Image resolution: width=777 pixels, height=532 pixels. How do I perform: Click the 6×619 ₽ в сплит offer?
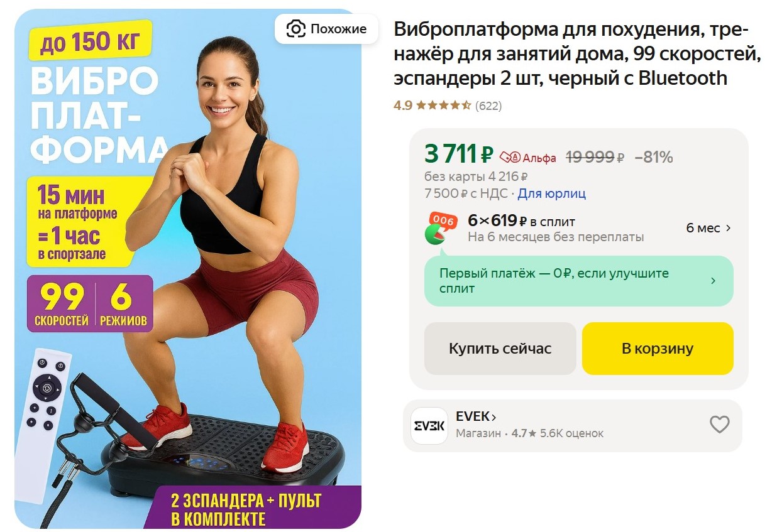click(x=521, y=221)
